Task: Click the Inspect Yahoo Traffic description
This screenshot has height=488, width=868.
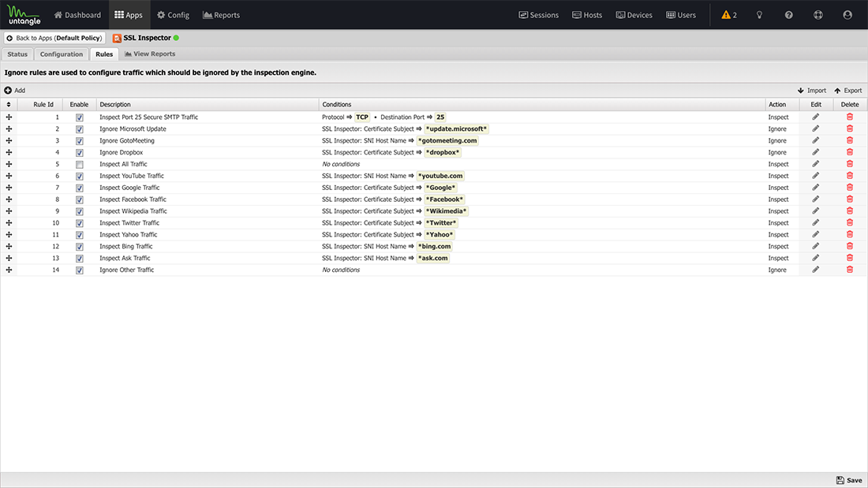Action: [129, 235]
